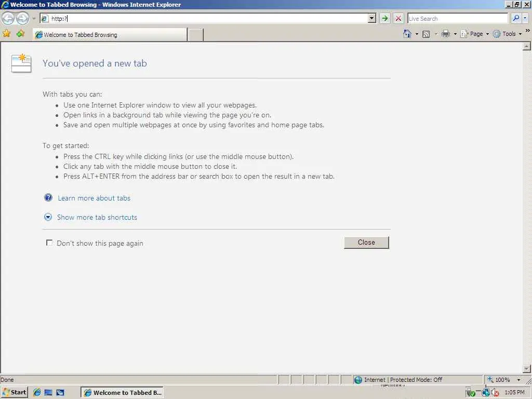
Task: Click the network tray icon
Action: pos(485,393)
